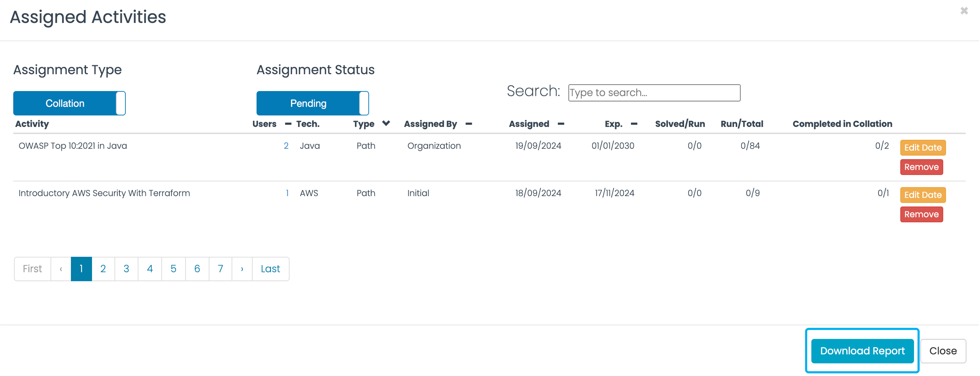Click the 18/09/2024 assigned date cell

[x=538, y=193]
